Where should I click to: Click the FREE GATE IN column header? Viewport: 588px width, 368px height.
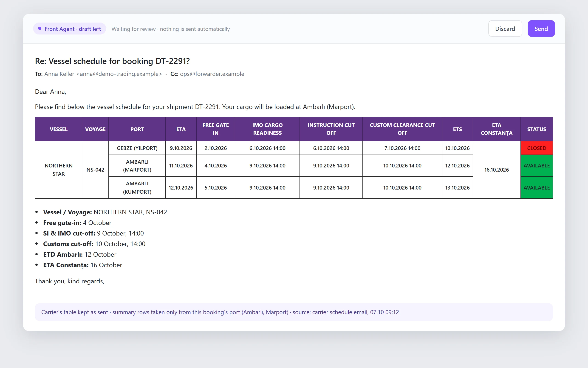coord(215,129)
